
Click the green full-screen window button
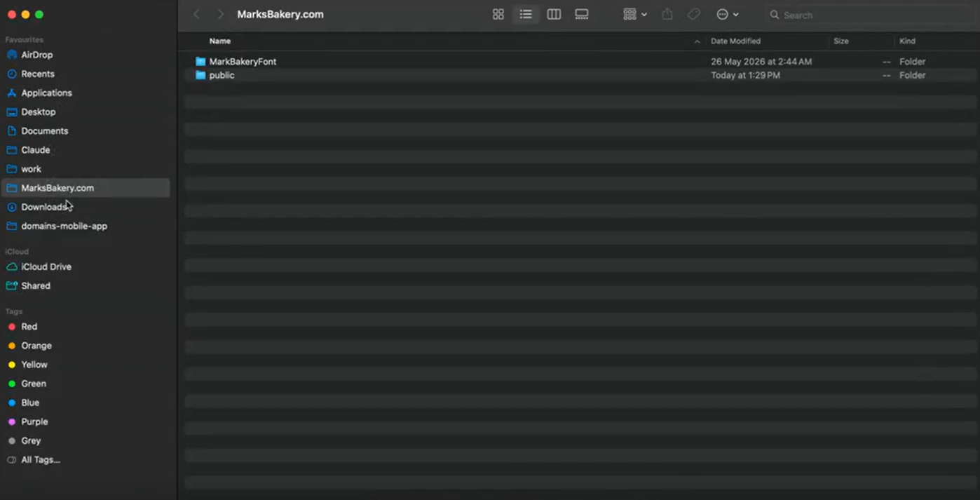point(39,15)
